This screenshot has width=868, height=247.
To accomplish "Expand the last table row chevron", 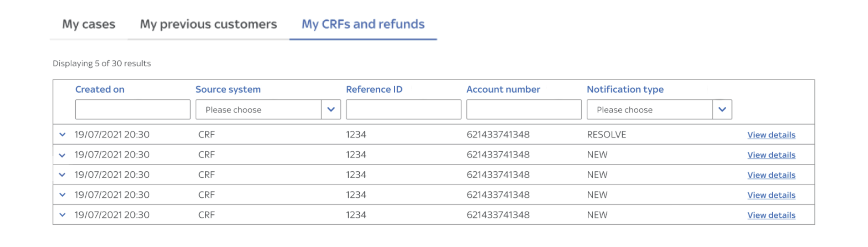I will pos(62,215).
